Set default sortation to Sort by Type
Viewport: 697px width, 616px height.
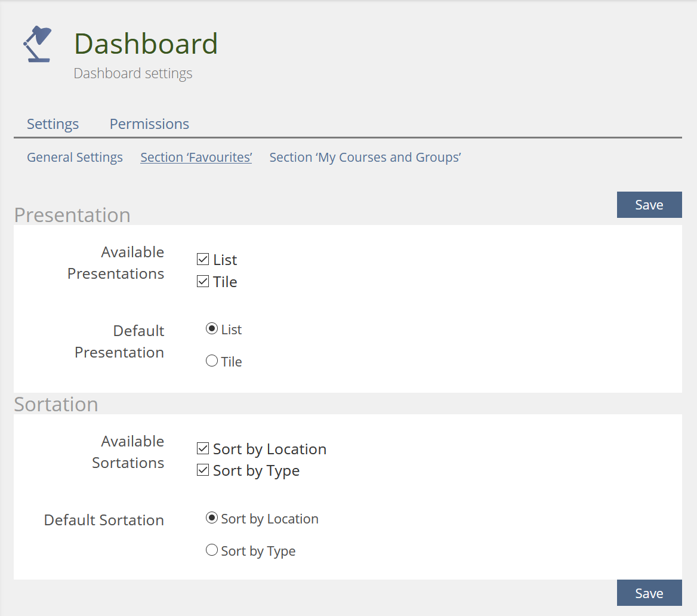[211, 550]
